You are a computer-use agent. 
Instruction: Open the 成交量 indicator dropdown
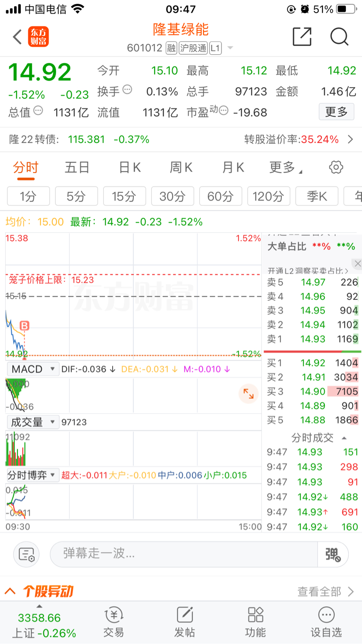33,422
